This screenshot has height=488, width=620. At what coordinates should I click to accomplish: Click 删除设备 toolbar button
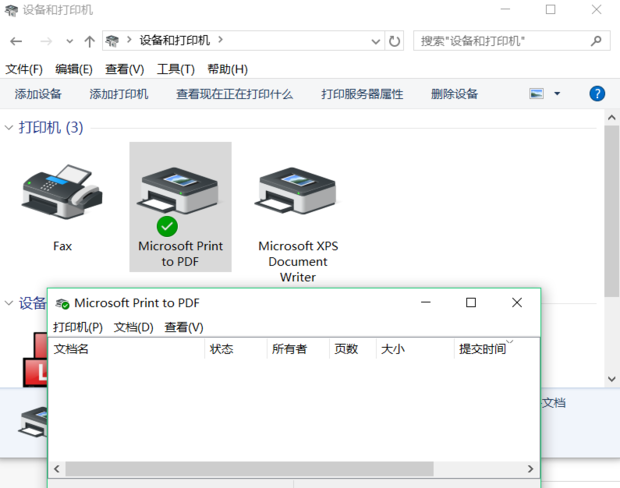click(x=454, y=94)
